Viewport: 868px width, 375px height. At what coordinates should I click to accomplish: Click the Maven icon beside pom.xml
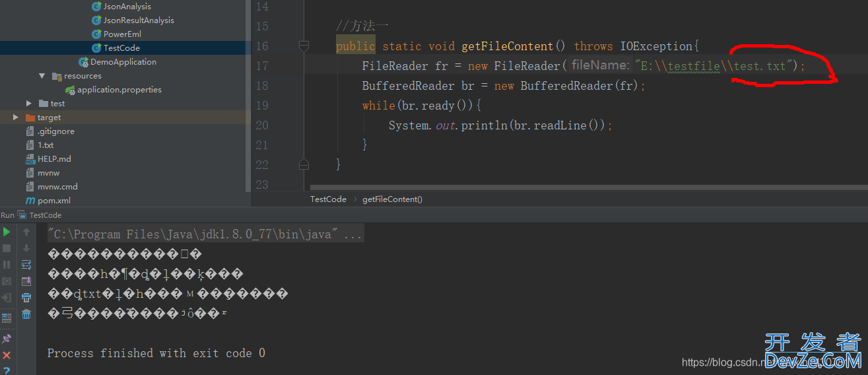[30, 201]
